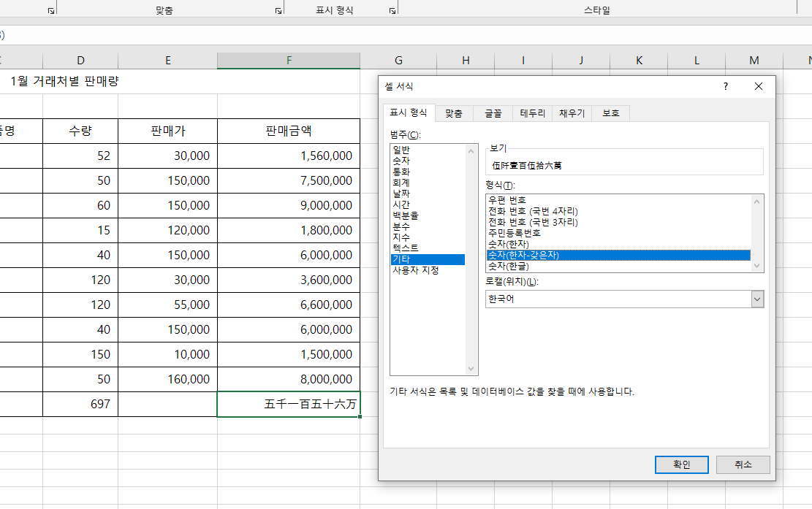Open the 맞춤 group dialog launcher

[x=278, y=10]
